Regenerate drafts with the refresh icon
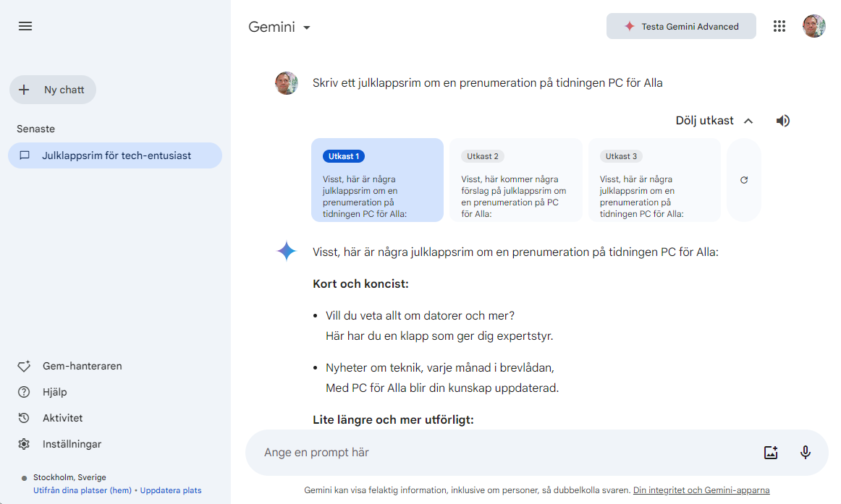 coord(743,180)
